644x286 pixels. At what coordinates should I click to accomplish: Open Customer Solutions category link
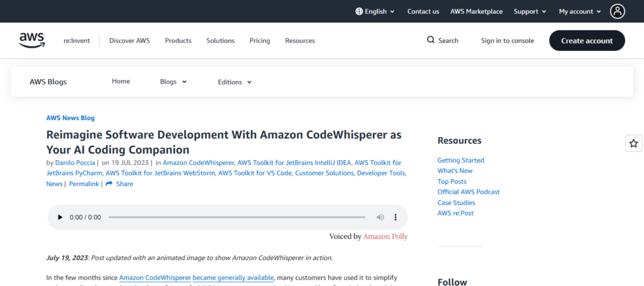(x=325, y=173)
